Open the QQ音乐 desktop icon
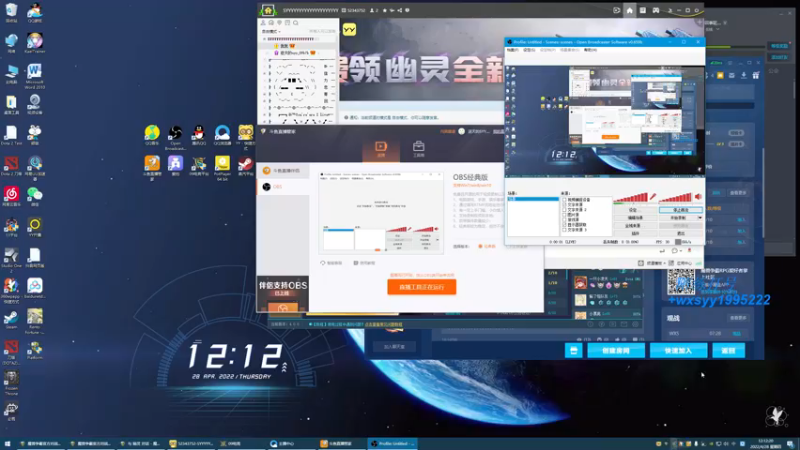Image resolution: width=800 pixels, height=450 pixels. point(152,136)
